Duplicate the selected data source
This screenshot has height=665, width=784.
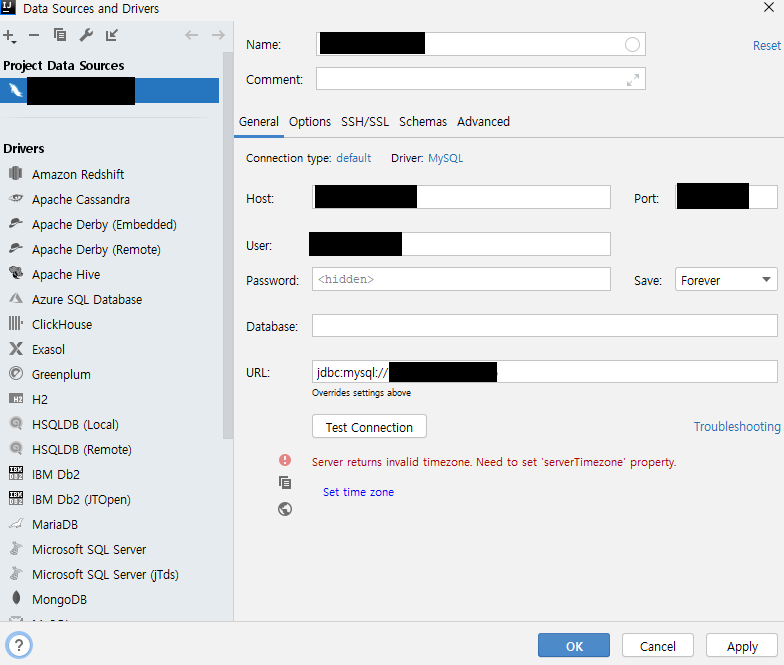pyautogui.click(x=60, y=35)
